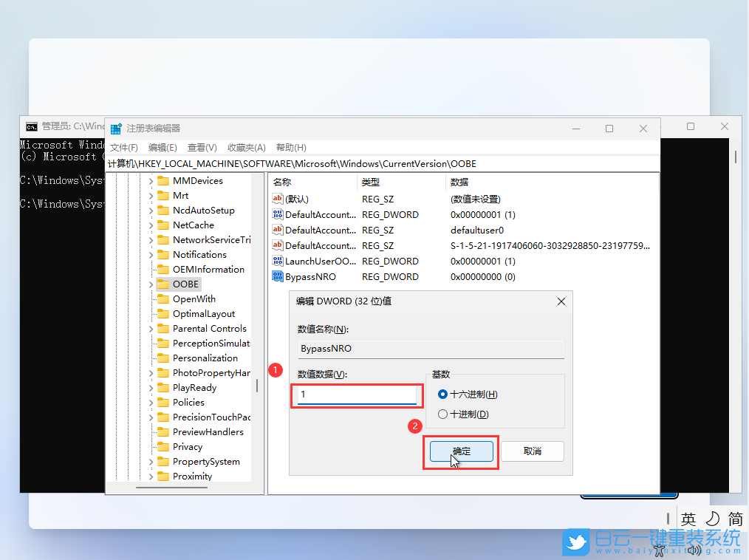Click the 简 input method indicator
The width and height of the screenshot is (749, 560).
(x=736, y=518)
